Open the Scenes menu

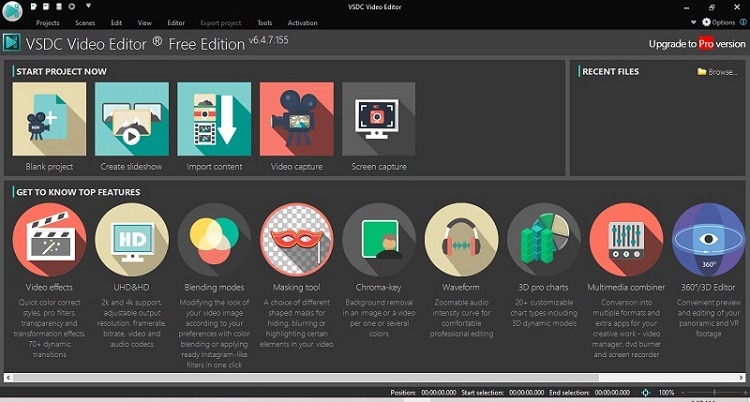click(x=85, y=23)
